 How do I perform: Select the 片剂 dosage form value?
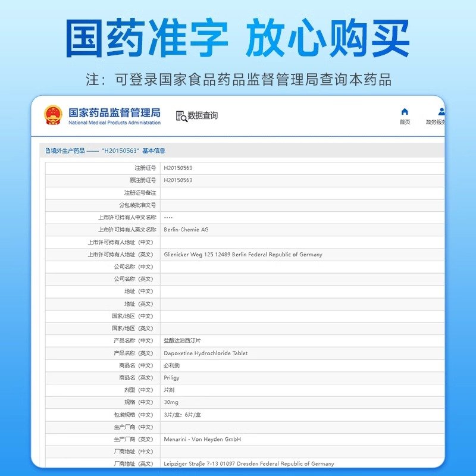point(169,390)
